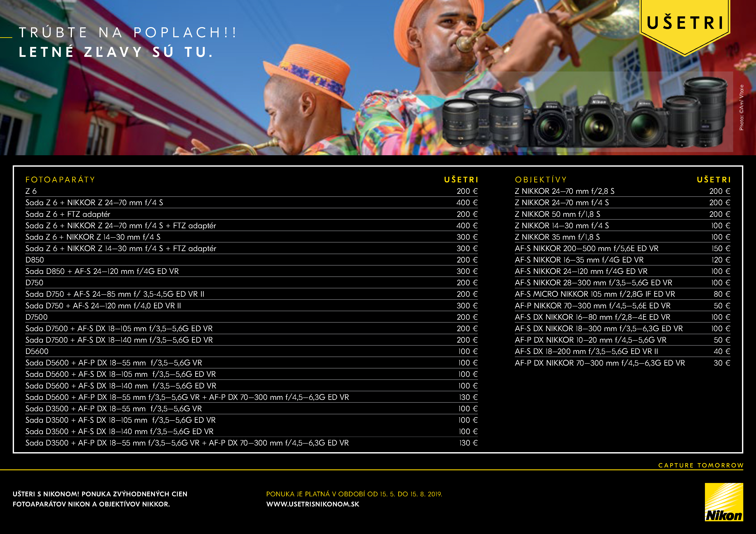The height and width of the screenshot is (534, 756).
Task: Click 'AF-P DX NIKKOR 10–20 mm' row
Action: 623,340
